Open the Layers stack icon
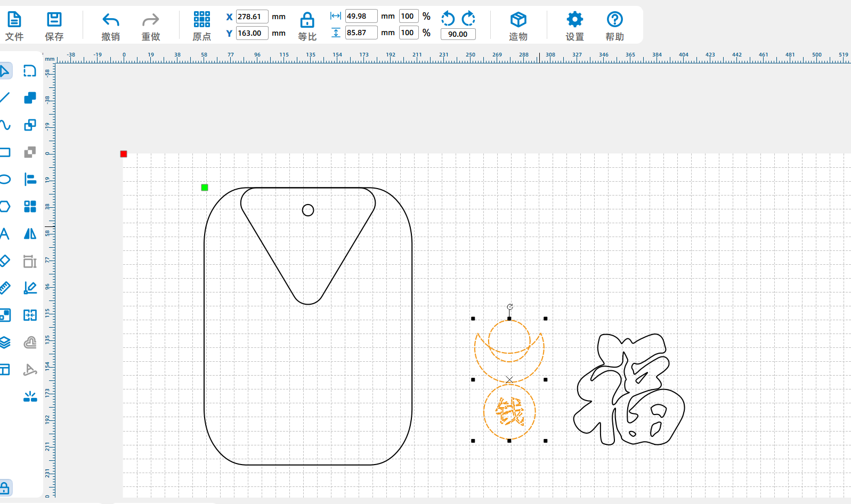851x504 pixels. [x=5, y=343]
